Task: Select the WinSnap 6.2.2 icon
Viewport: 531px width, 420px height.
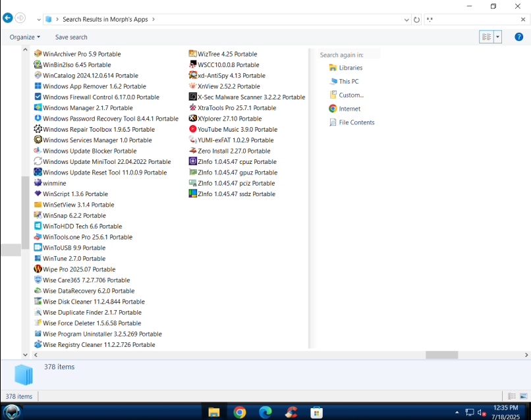Action: [x=38, y=215]
